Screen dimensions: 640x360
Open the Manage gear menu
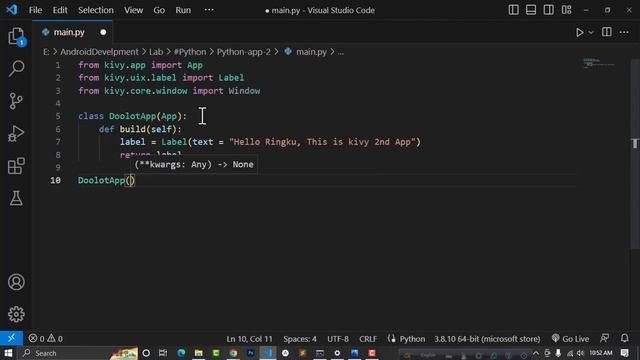click(16, 314)
